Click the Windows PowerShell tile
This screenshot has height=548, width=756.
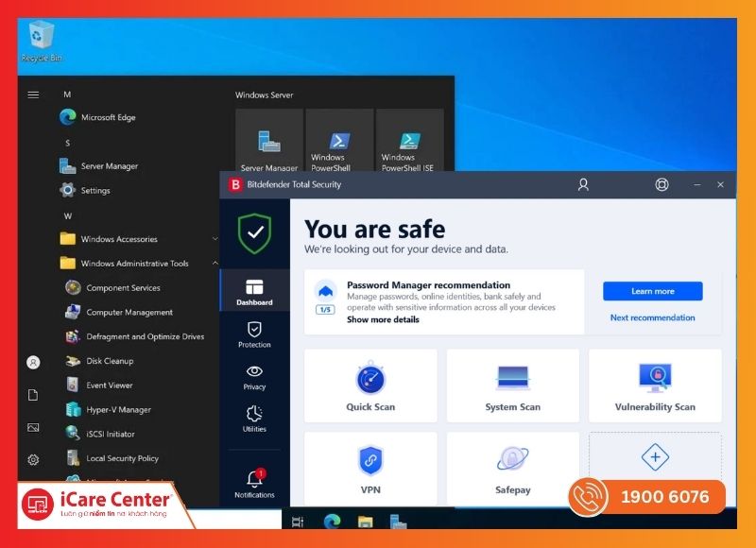pos(339,141)
